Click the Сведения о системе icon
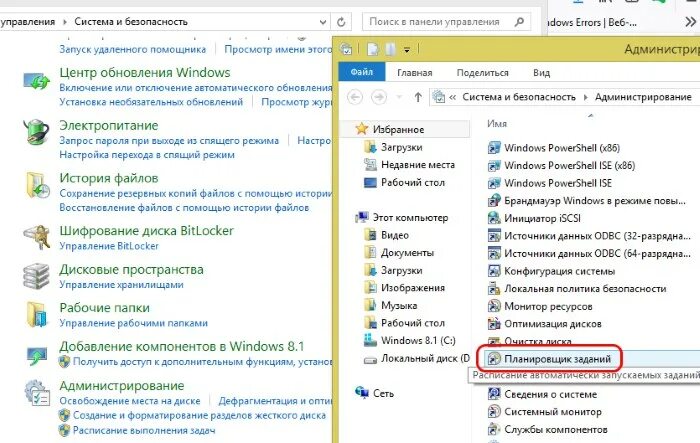 coord(494,394)
